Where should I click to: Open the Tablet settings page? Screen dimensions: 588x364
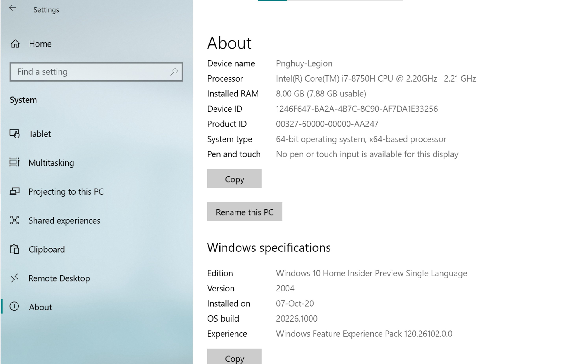[40, 134]
